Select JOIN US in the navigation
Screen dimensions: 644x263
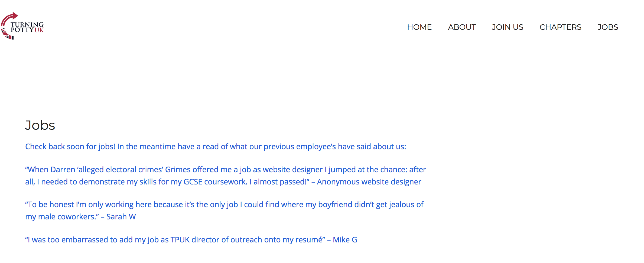pyautogui.click(x=508, y=27)
